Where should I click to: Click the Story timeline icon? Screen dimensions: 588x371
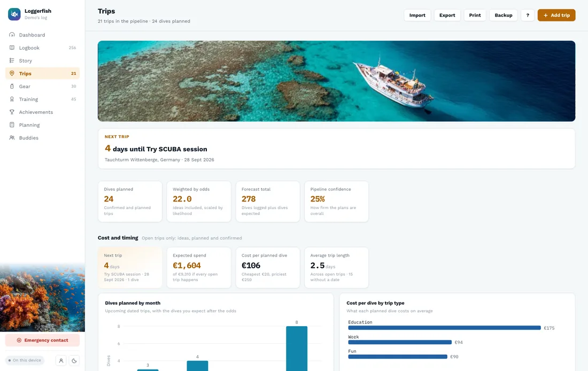(12, 60)
